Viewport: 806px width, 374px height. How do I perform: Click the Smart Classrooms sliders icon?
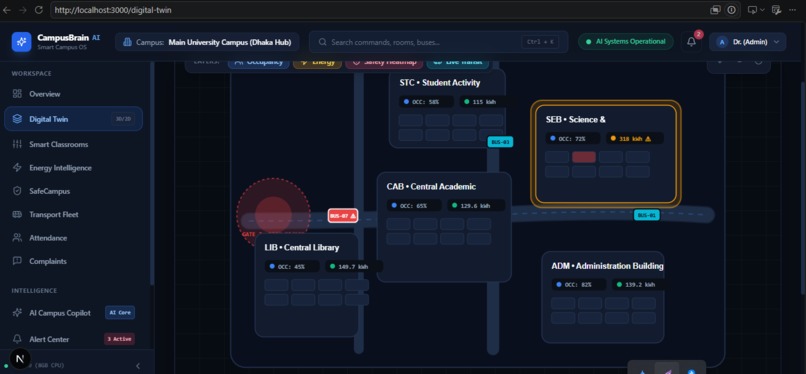pos(17,144)
